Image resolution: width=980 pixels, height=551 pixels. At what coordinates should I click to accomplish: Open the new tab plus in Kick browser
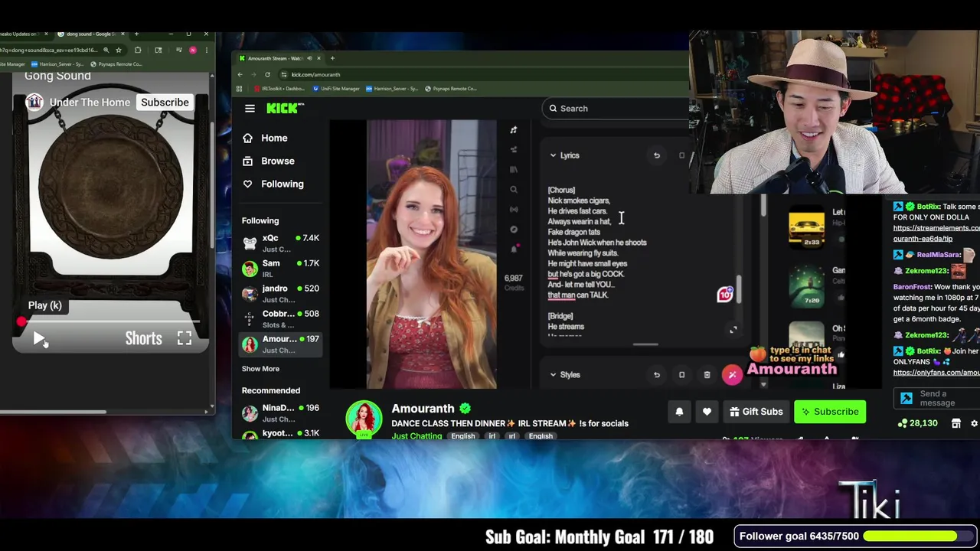coord(332,58)
